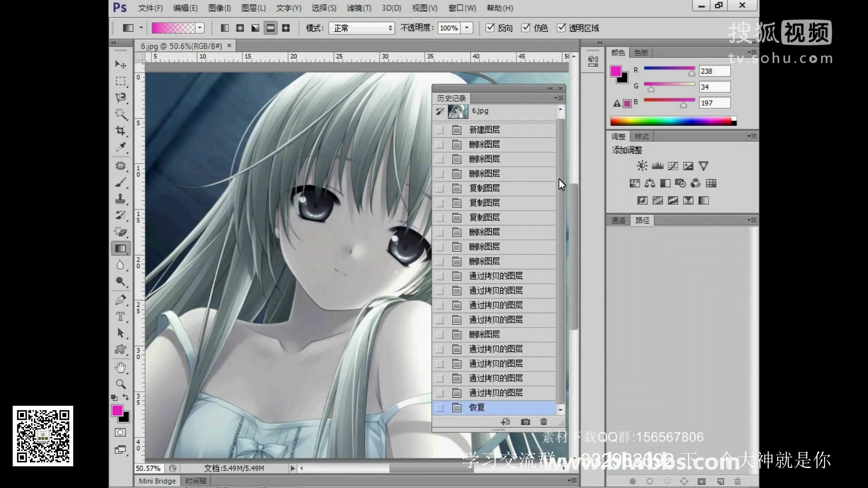Viewport: 868px width, 488px height.
Task: Select the Clone Stamp tool
Action: 120,199
